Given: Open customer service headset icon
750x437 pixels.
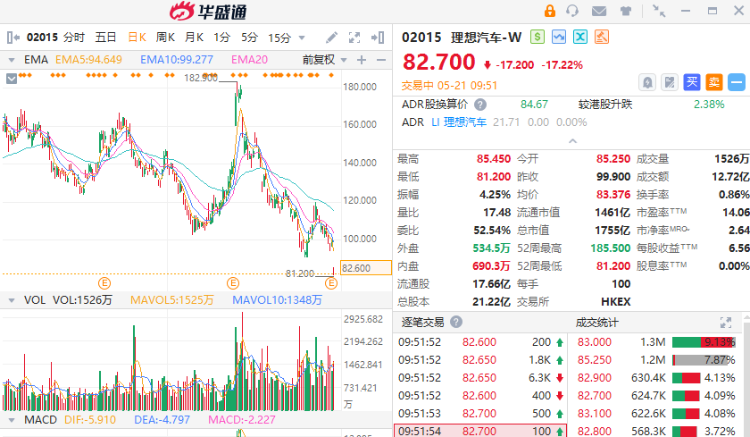Looking at the screenshot, I should tap(572, 11).
